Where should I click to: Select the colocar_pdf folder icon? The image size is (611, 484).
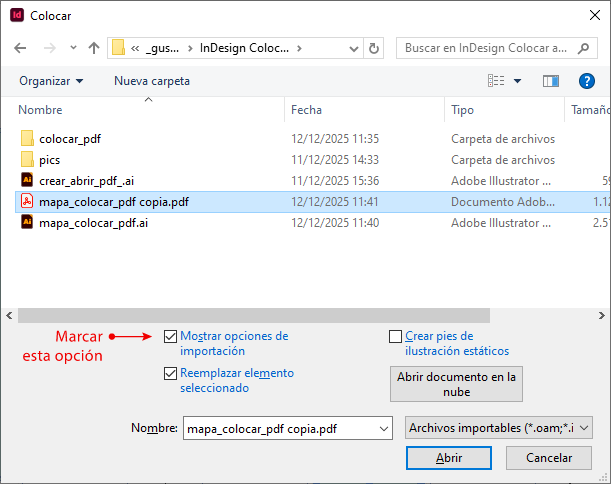(27, 138)
